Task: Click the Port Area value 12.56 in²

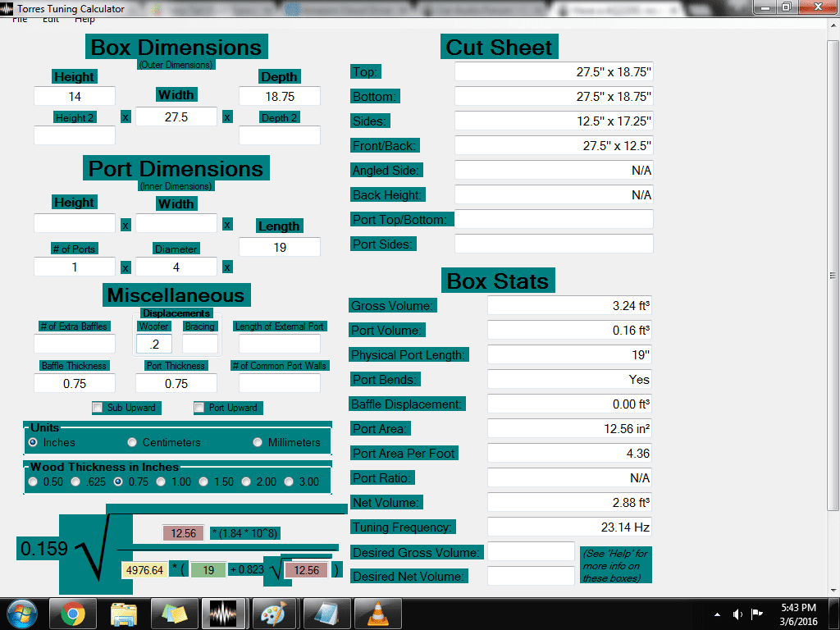Action: (569, 428)
